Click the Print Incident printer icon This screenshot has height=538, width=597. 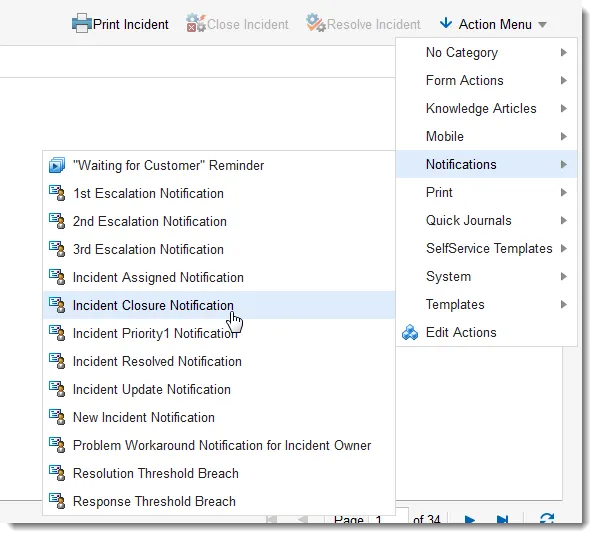81,24
